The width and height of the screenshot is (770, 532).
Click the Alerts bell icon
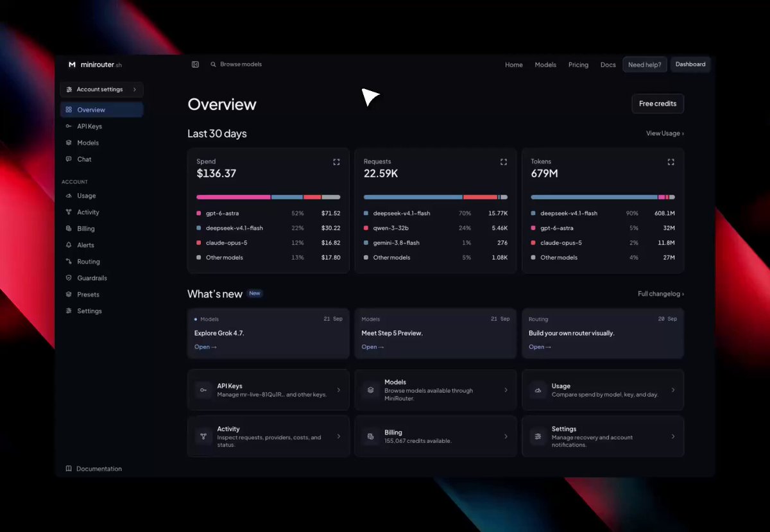(69, 245)
